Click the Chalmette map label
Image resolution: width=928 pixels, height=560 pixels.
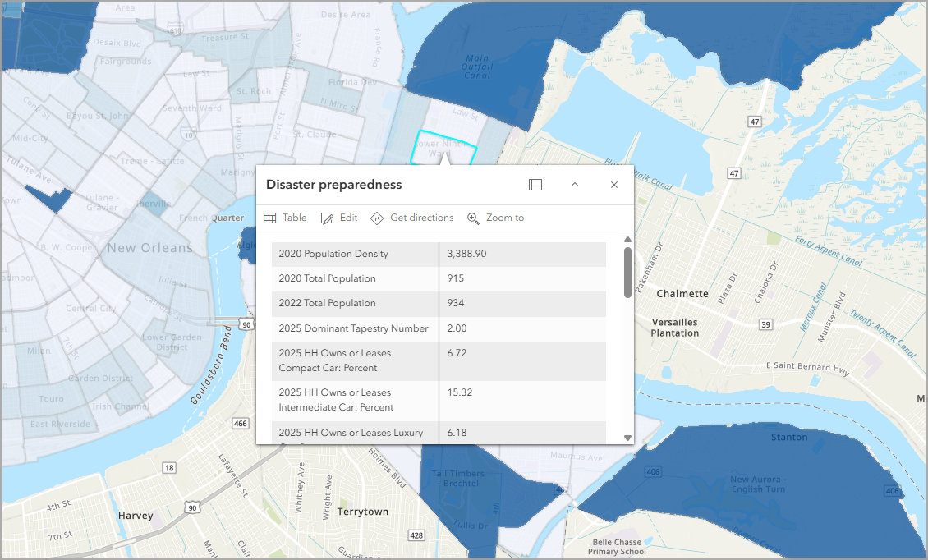coord(682,294)
